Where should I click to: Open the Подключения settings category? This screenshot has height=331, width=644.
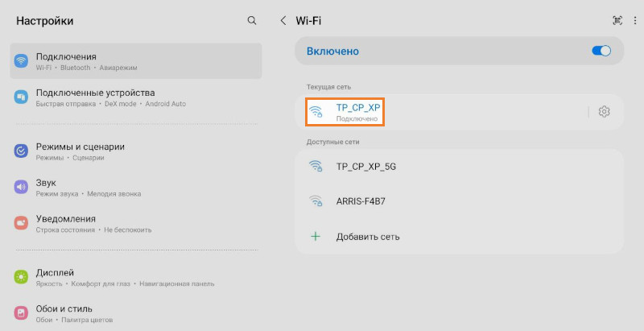coord(135,61)
